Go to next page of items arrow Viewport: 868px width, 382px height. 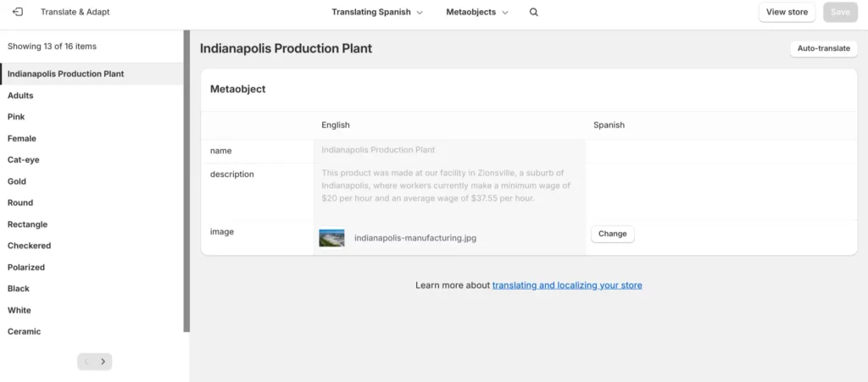[103, 362]
